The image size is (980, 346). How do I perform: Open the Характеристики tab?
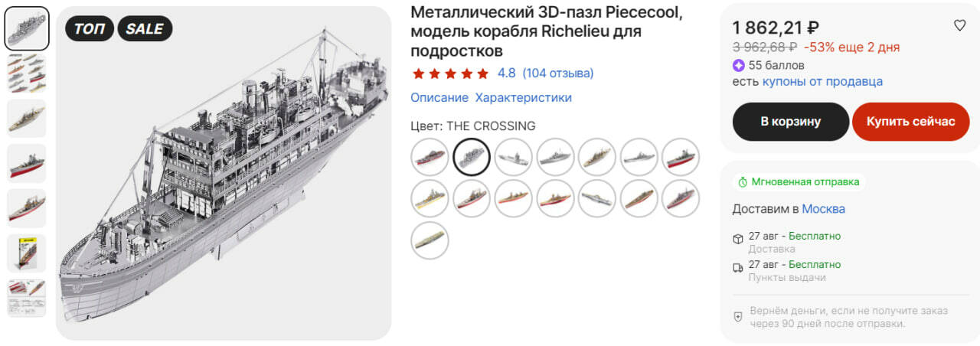click(x=523, y=97)
